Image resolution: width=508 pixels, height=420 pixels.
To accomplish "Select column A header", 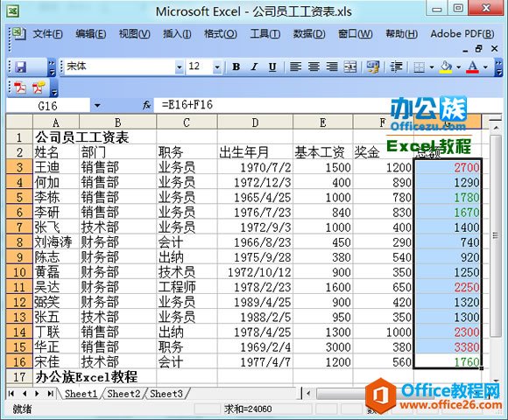I will coord(56,122).
